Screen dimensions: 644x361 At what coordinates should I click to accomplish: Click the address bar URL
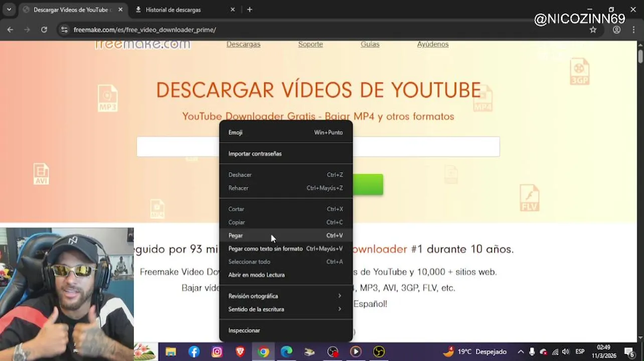(145, 30)
